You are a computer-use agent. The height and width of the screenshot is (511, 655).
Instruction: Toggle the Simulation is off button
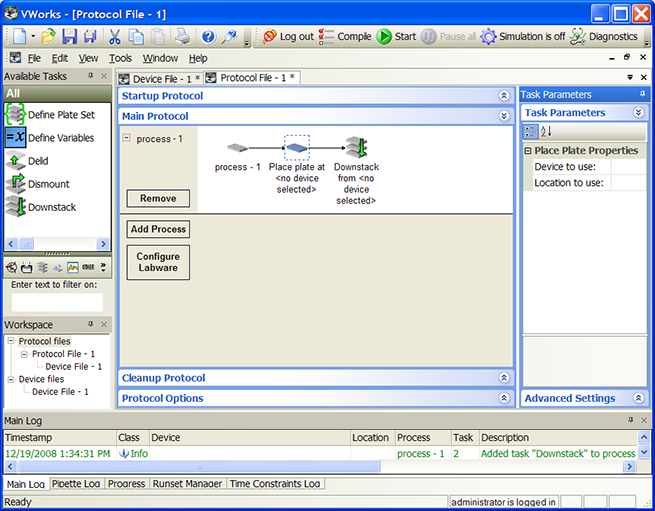point(522,37)
